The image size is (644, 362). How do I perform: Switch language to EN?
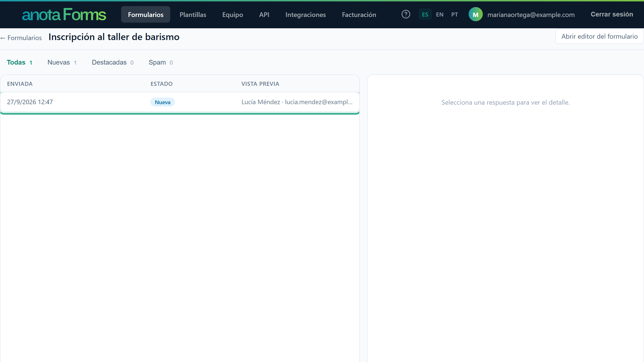439,15
